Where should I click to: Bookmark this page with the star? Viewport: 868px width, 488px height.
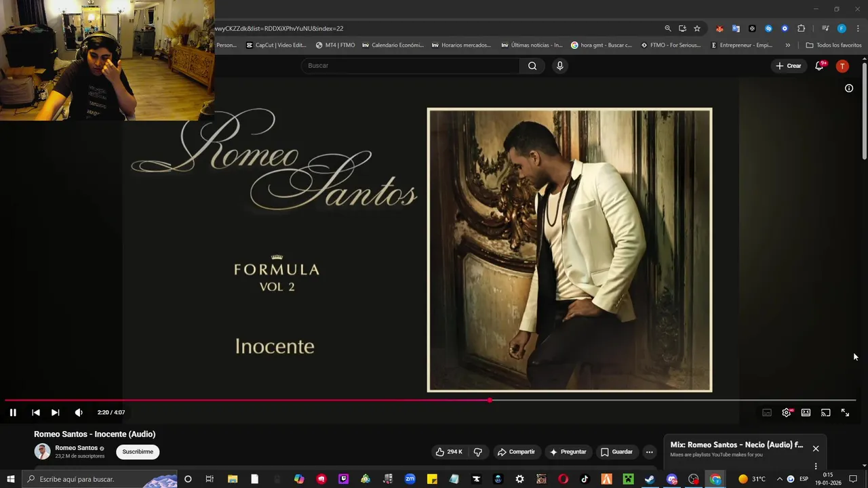[x=697, y=28]
